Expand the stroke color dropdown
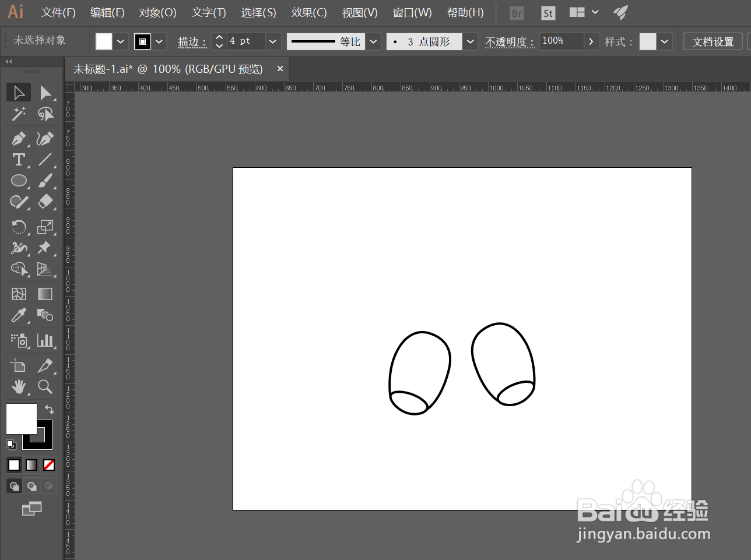Image resolution: width=751 pixels, height=560 pixels. click(x=159, y=41)
